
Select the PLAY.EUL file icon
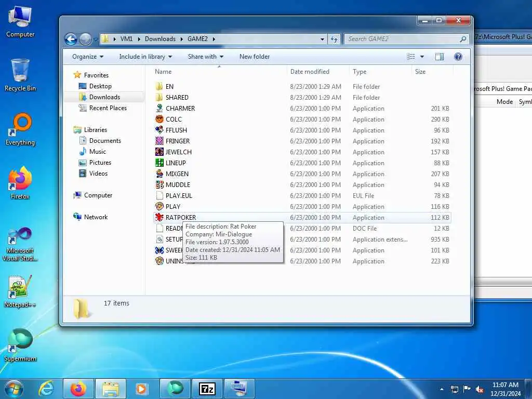click(159, 195)
